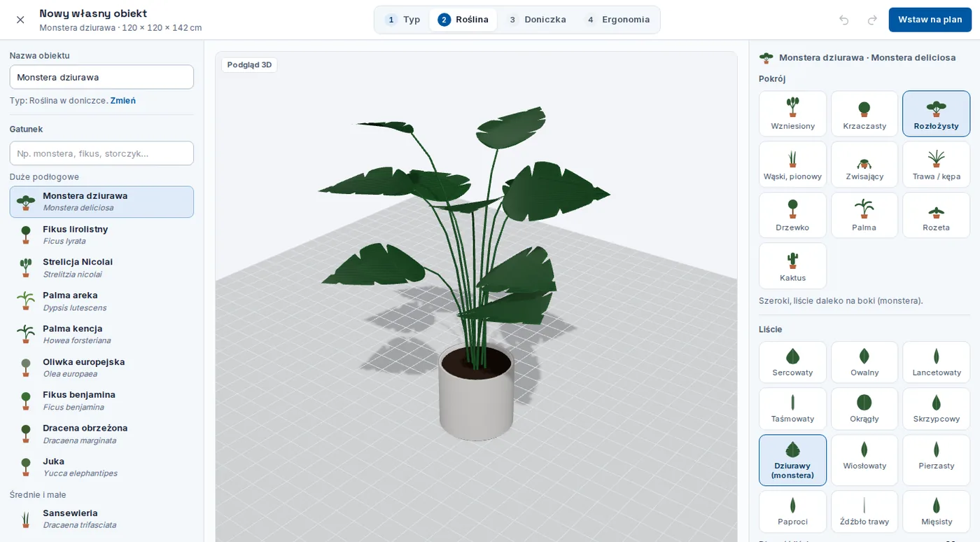Select the Wiosłowaty leaf shape
The image size is (980, 542).
[864, 460]
